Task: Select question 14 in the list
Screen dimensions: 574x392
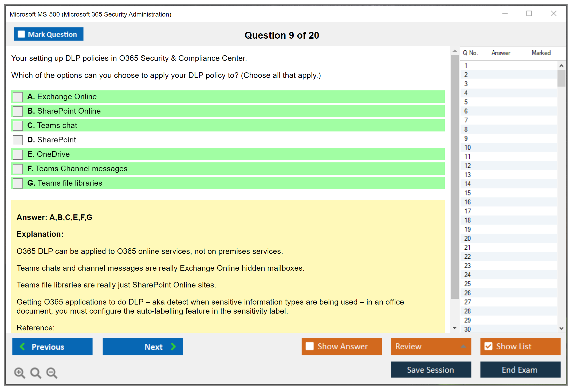Action: click(x=467, y=184)
